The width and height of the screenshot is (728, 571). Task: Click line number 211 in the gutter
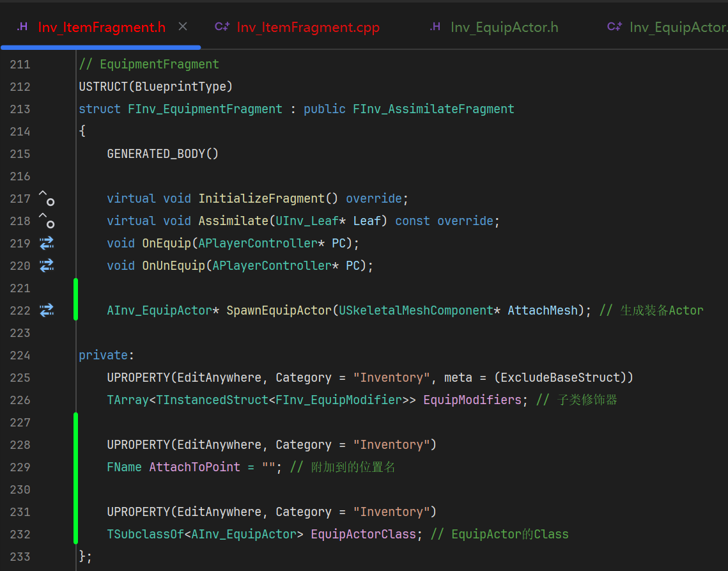tap(20, 65)
